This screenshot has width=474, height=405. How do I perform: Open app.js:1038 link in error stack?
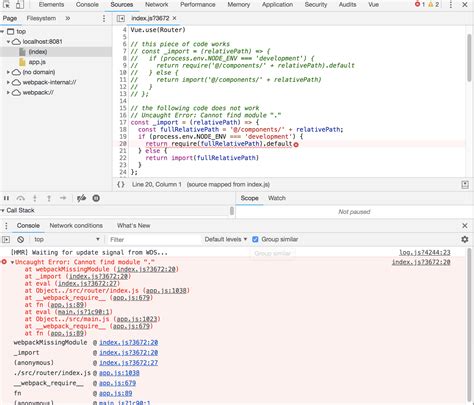click(x=166, y=291)
